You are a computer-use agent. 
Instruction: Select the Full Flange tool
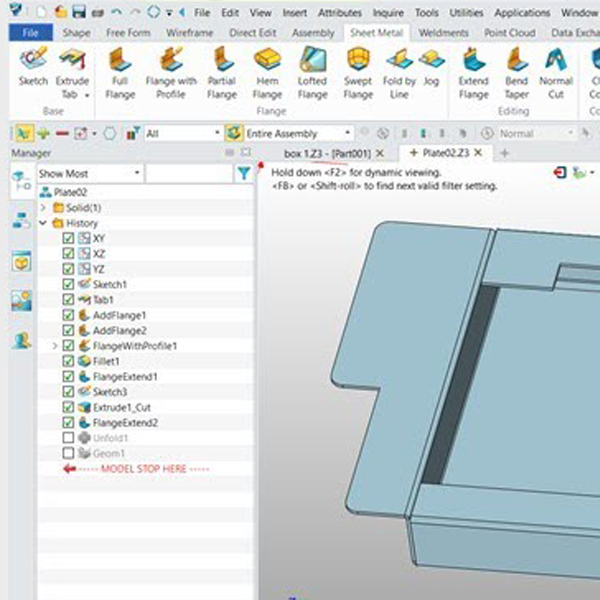click(x=120, y=72)
